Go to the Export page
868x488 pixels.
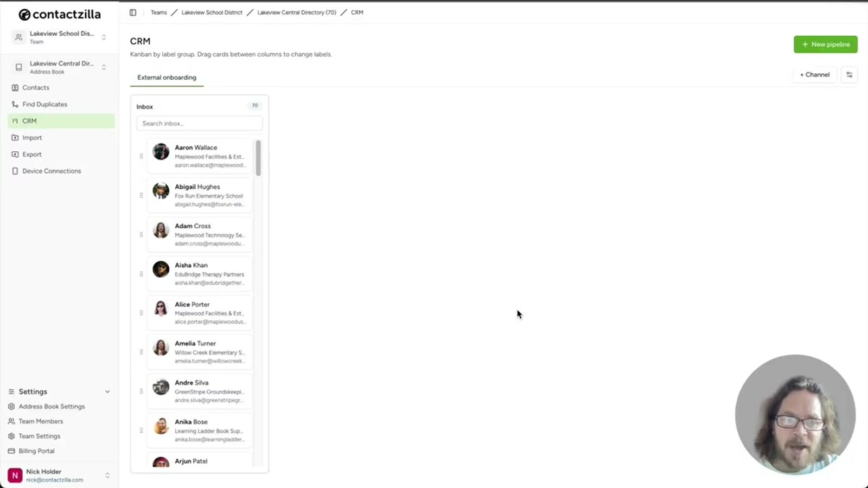[x=61, y=155]
